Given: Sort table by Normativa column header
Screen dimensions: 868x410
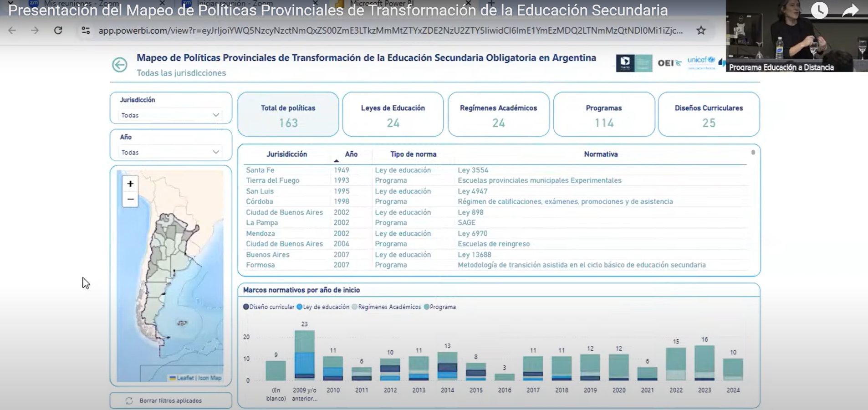Looking at the screenshot, I should click(x=601, y=154).
